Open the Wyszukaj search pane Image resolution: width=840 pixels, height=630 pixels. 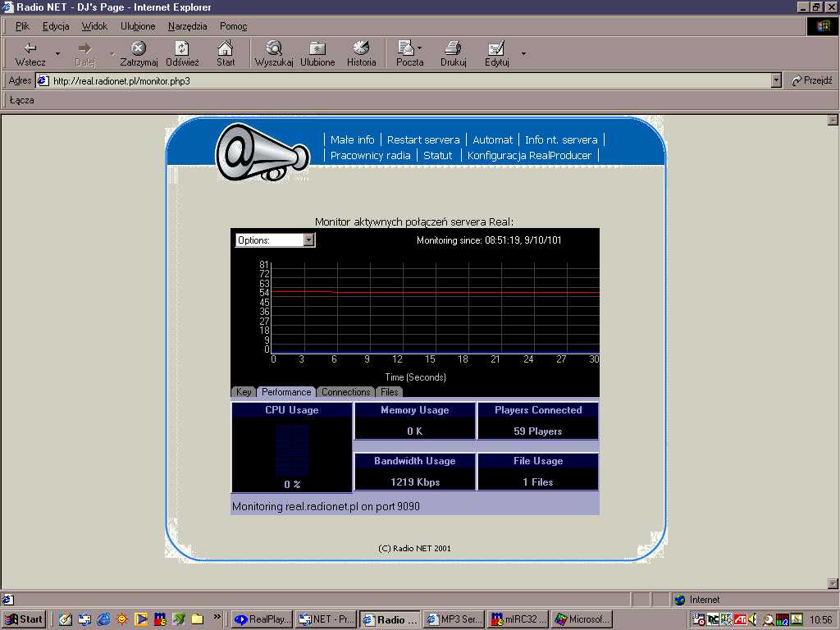click(274, 53)
